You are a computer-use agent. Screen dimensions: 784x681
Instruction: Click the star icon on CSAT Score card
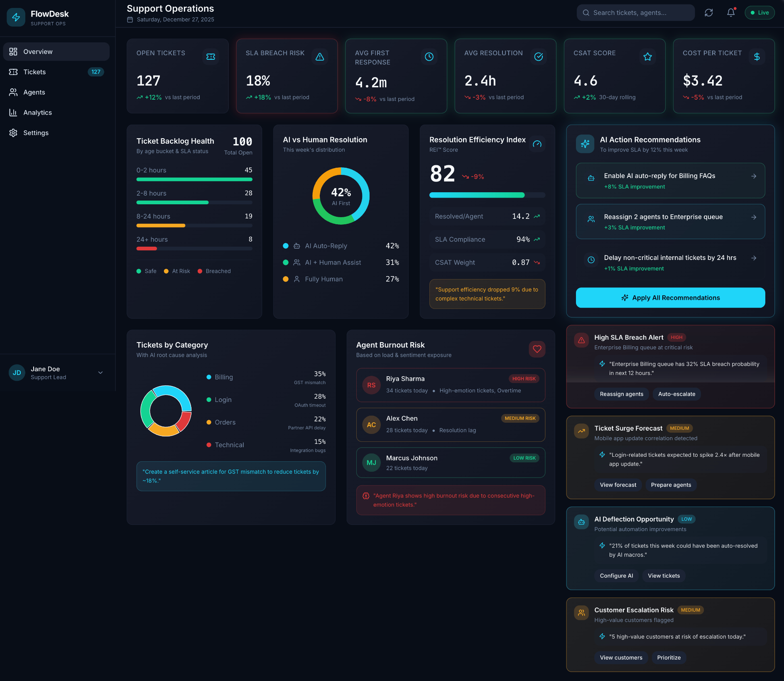pos(647,56)
